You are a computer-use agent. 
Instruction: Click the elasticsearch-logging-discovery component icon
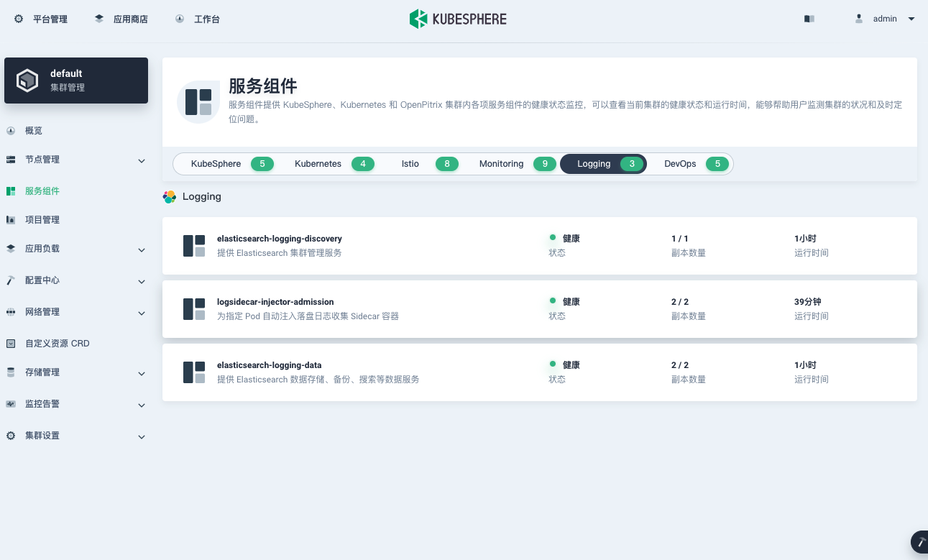click(x=194, y=246)
